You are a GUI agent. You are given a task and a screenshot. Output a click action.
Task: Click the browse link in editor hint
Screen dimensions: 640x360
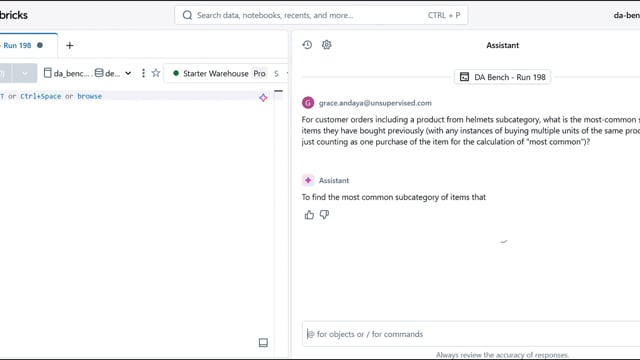pyautogui.click(x=89, y=96)
